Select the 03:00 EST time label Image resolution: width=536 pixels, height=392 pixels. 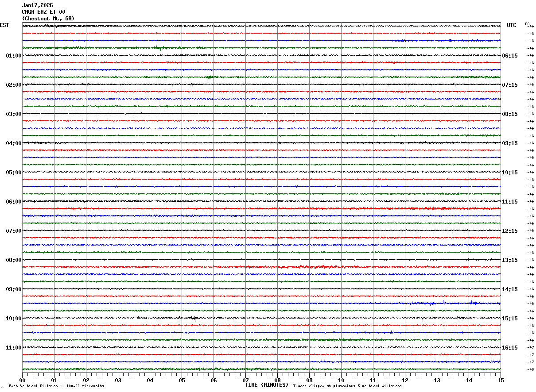point(14,114)
